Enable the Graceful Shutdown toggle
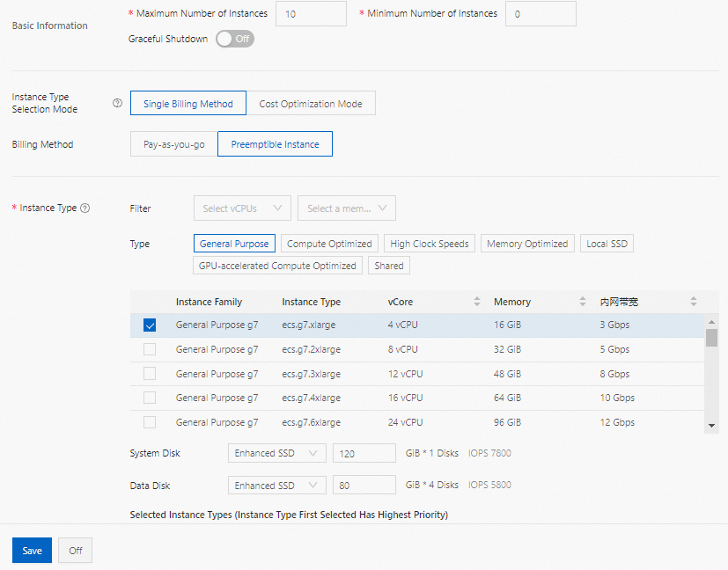The image size is (728, 570). point(234,39)
